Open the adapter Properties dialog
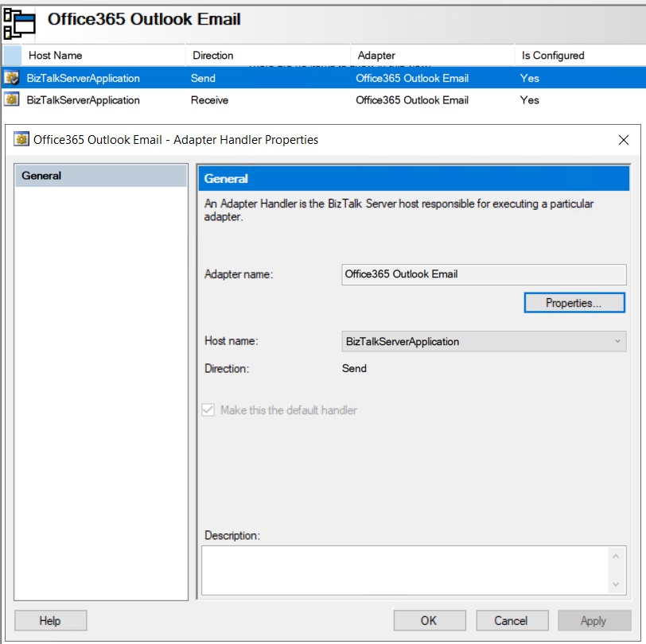Viewport: 646px width, 644px height. pyautogui.click(x=574, y=302)
